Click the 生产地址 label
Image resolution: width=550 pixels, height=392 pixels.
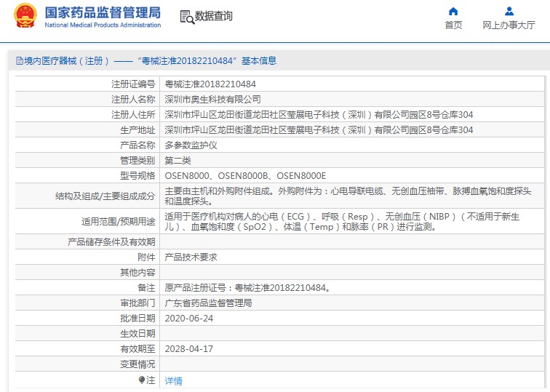click(x=137, y=130)
